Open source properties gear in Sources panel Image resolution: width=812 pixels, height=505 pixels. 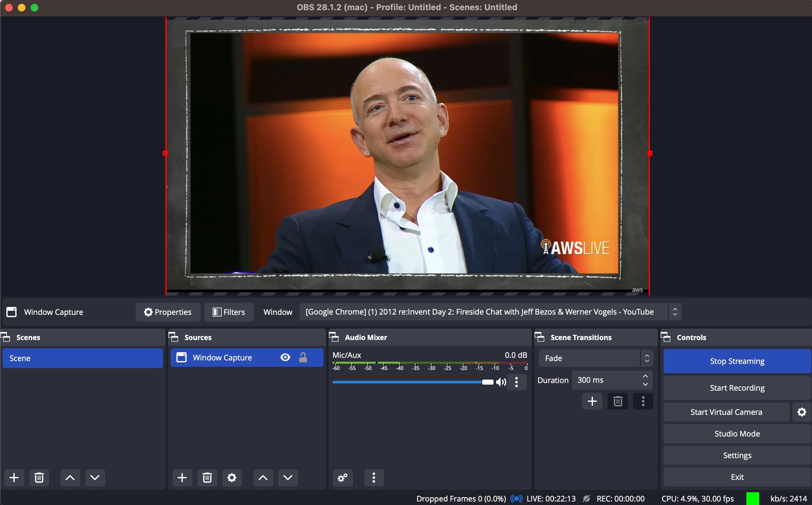click(232, 478)
